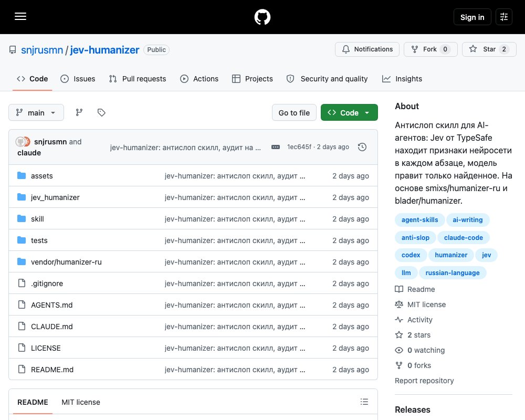Viewport: 525px width, 420px height.
Task: Star the repository
Action: (x=489, y=49)
